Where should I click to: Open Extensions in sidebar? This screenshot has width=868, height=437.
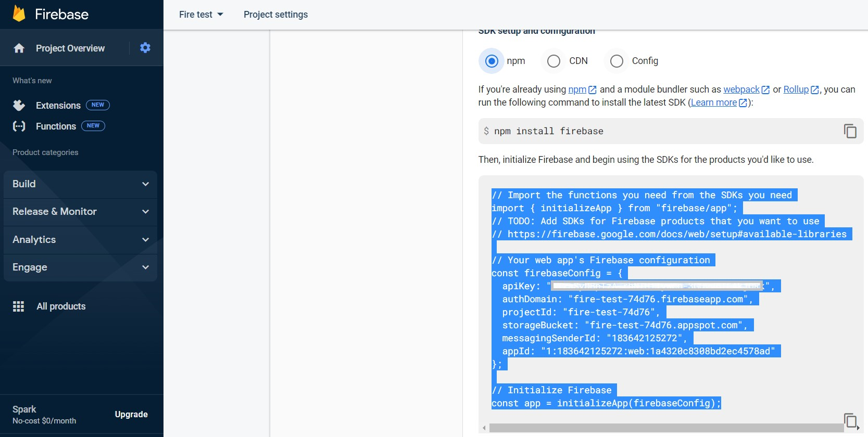[x=58, y=106]
